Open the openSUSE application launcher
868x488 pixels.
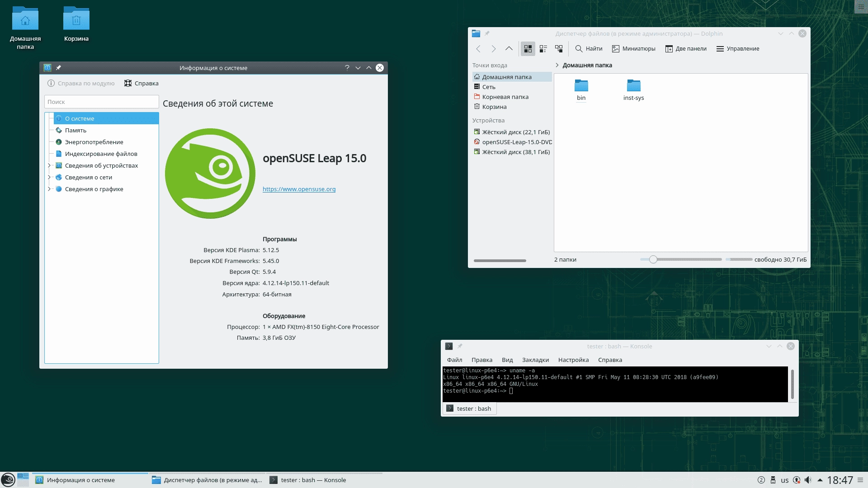pyautogui.click(x=8, y=480)
